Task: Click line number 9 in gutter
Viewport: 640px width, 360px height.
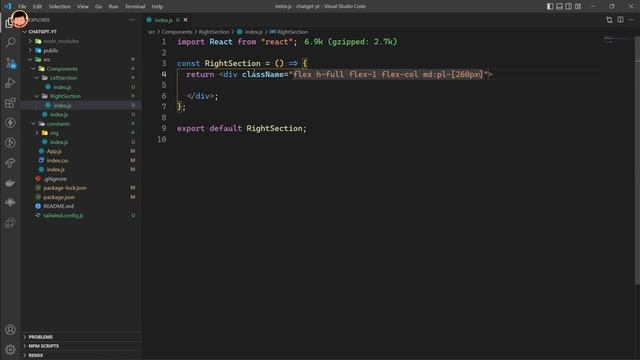Action: (x=163, y=128)
